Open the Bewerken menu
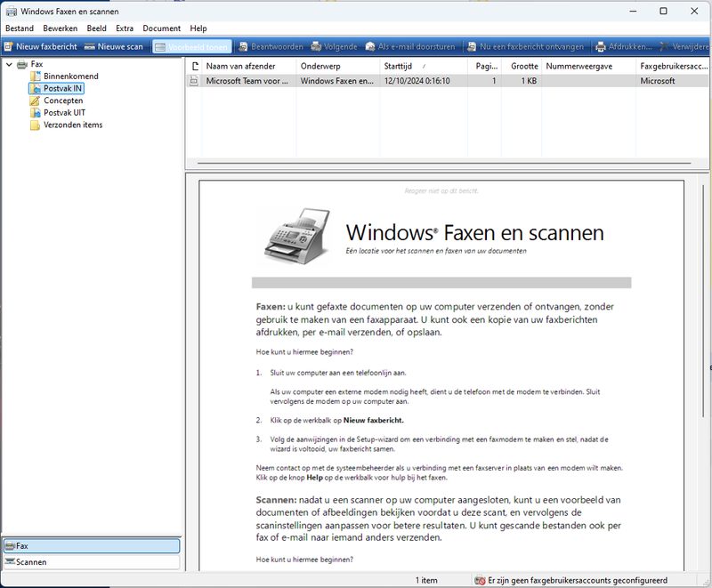 point(60,28)
